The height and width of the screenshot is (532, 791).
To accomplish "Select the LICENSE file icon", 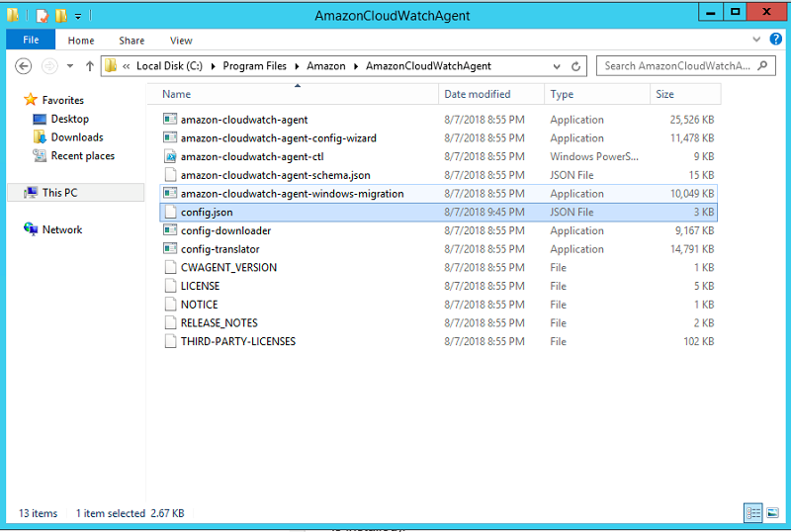I will (x=170, y=286).
